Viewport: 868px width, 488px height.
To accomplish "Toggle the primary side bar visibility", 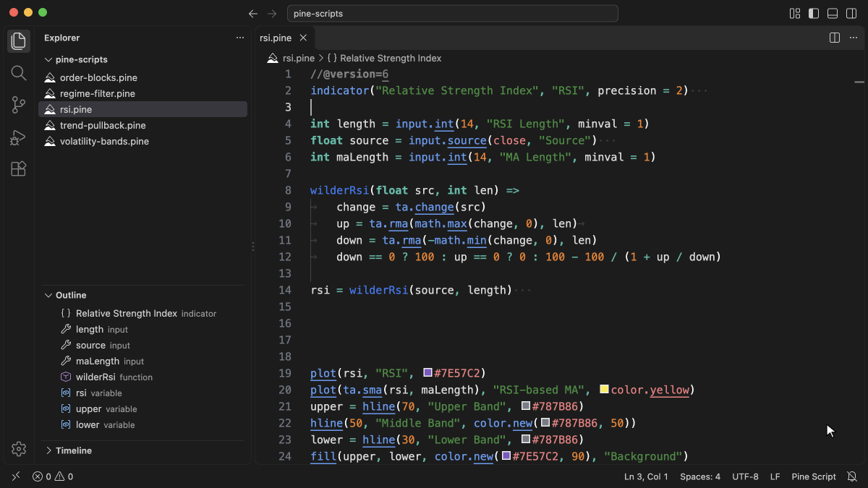I will pyautogui.click(x=814, y=13).
